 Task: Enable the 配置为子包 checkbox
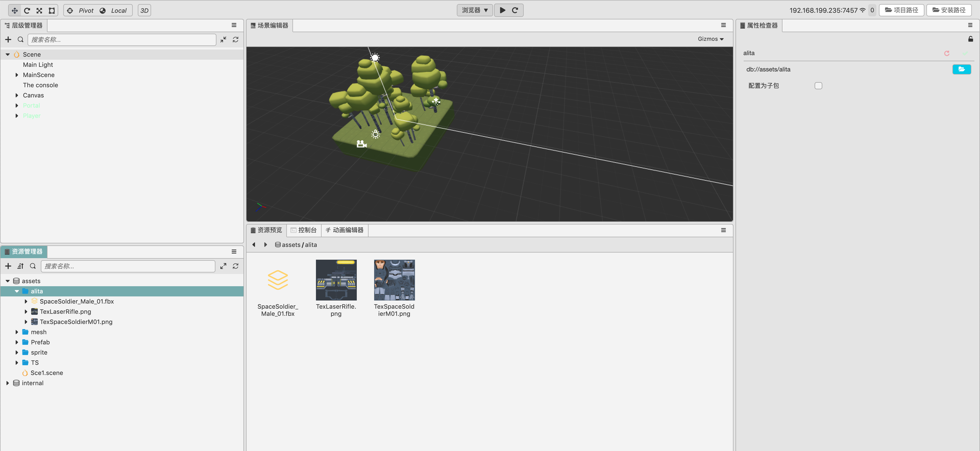point(818,85)
